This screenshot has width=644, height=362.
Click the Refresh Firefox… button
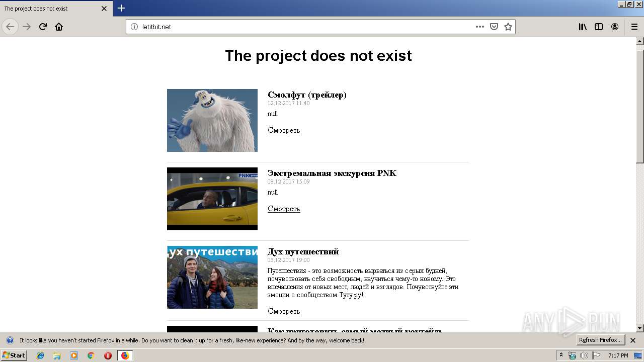tap(601, 340)
